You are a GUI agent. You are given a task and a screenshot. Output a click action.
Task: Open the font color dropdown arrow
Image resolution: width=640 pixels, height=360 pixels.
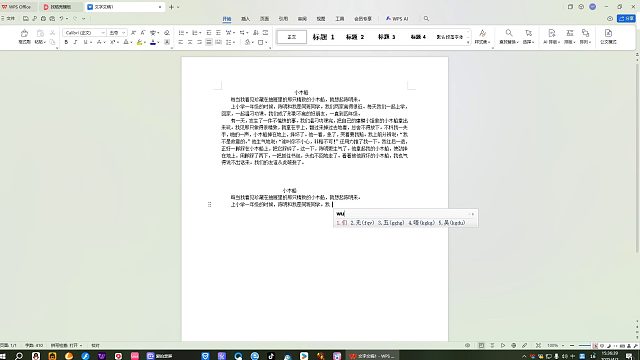(158, 42)
